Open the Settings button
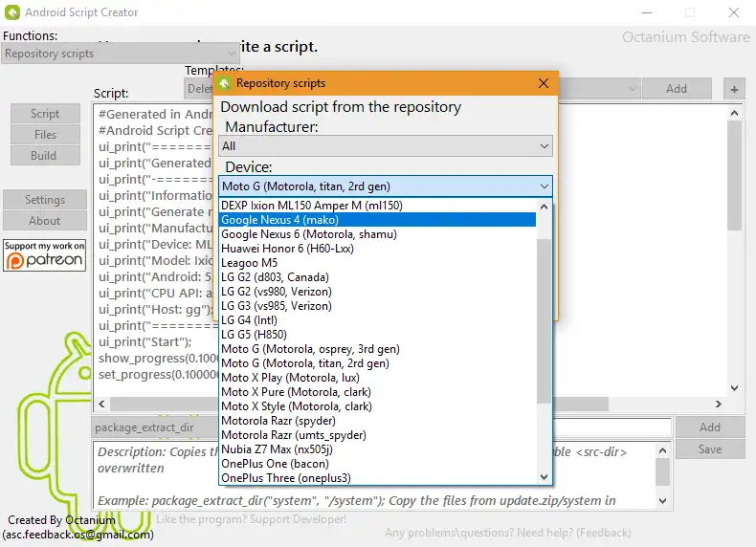The height and width of the screenshot is (547, 756). point(45,200)
